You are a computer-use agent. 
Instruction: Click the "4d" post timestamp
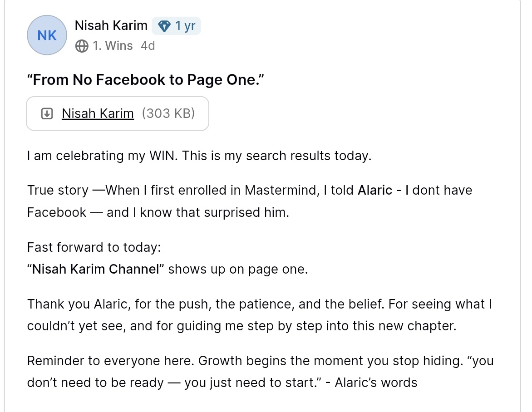click(x=148, y=45)
